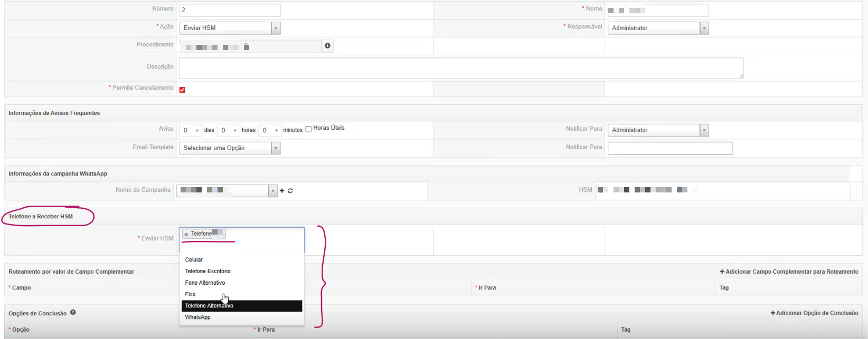Open the Email Template dropdown
The height and width of the screenshot is (339, 868).
[x=229, y=148]
